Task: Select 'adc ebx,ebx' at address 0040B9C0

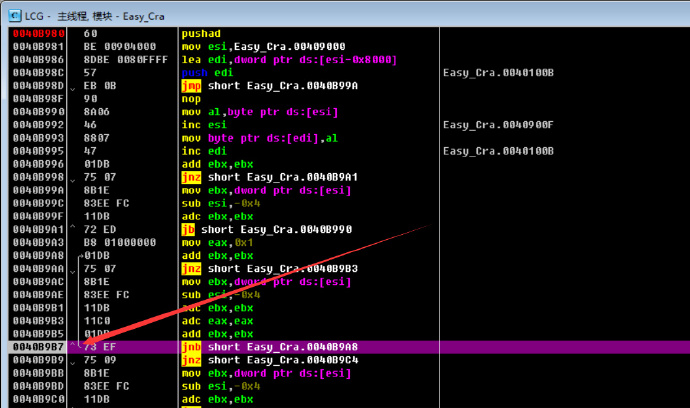Action: tap(217, 400)
